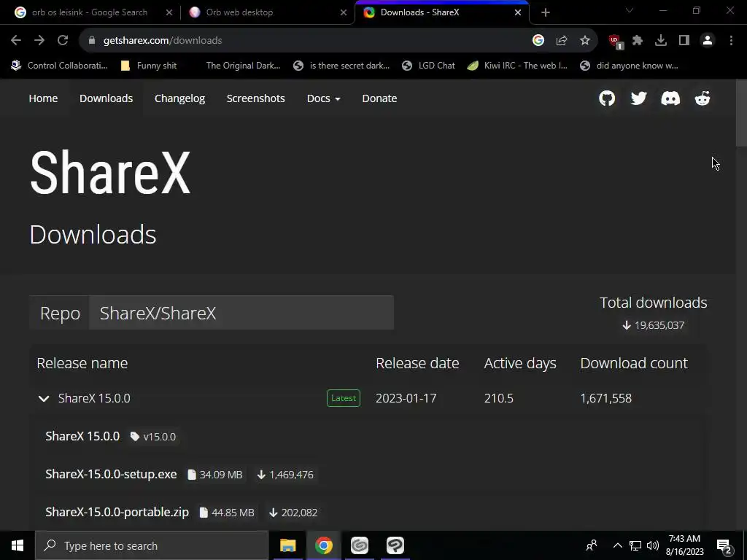The width and height of the screenshot is (747, 560).
Task: Click the 'Active days' column header
Action: point(520,363)
